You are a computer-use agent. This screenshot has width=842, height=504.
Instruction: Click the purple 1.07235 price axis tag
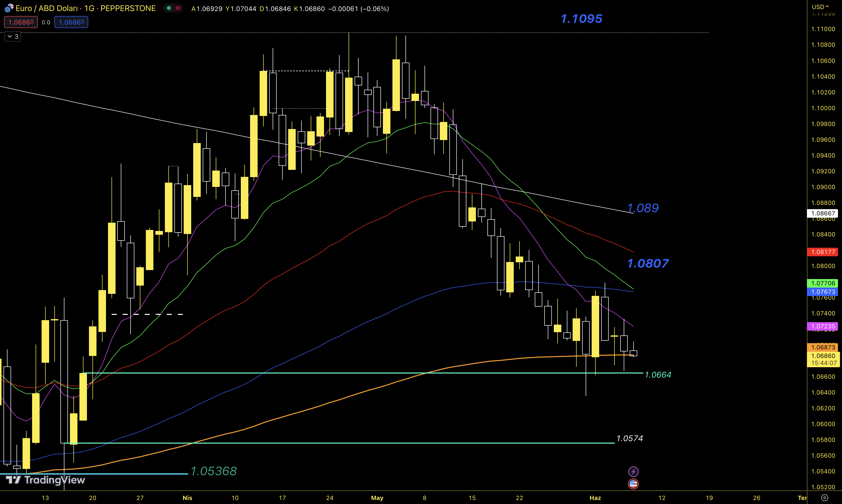[x=823, y=326]
